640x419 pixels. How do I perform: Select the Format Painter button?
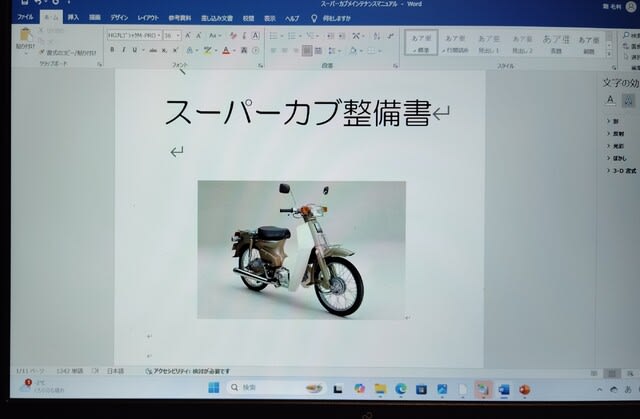tap(67, 53)
